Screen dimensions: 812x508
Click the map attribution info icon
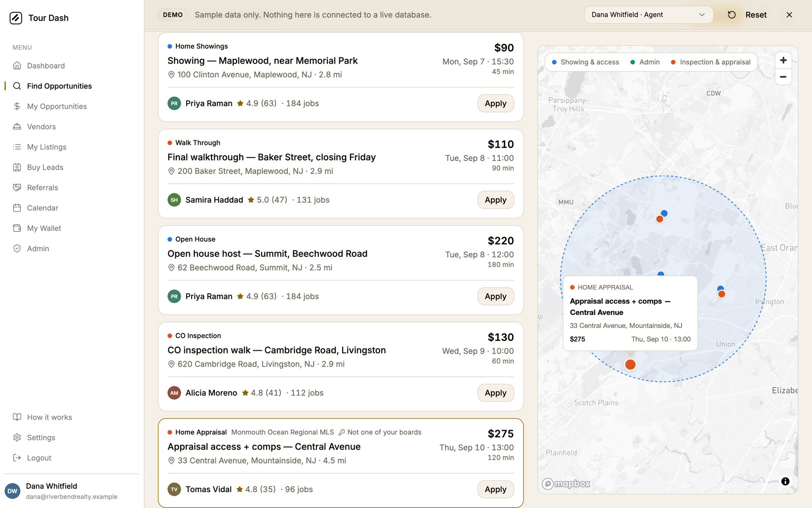pyautogui.click(x=785, y=481)
